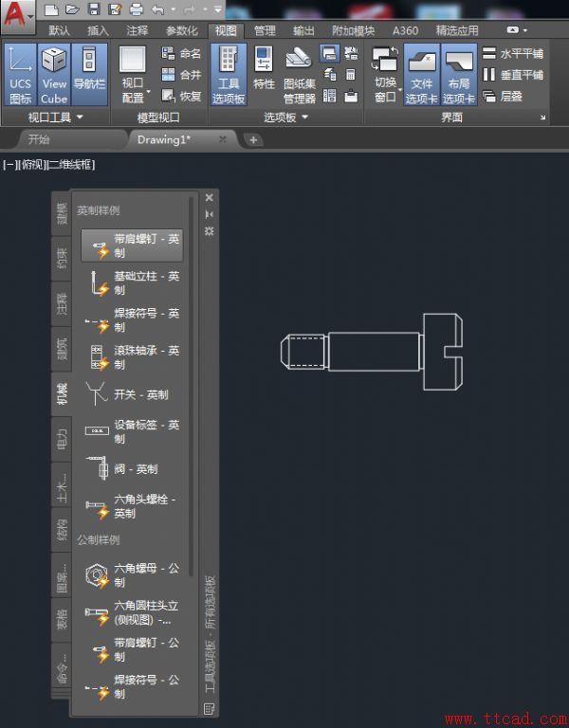Screen dimensions: 569x728
Task: Open the 特性 properties palette
Action: click(264, 68)
